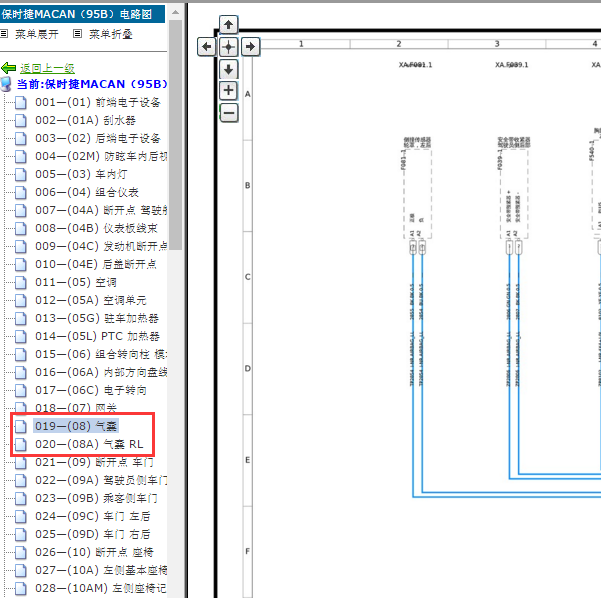This screenshot has height=598, width=601.
Task: Click the sidebar vertical scrollbar thumb
Action: click(x=175, y=135)
